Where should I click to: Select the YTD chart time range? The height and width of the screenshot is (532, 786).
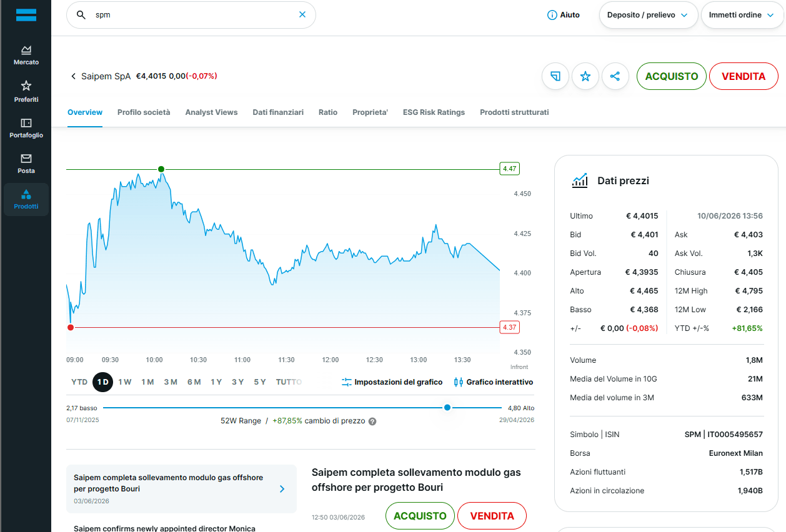click(x=79, y=382)
